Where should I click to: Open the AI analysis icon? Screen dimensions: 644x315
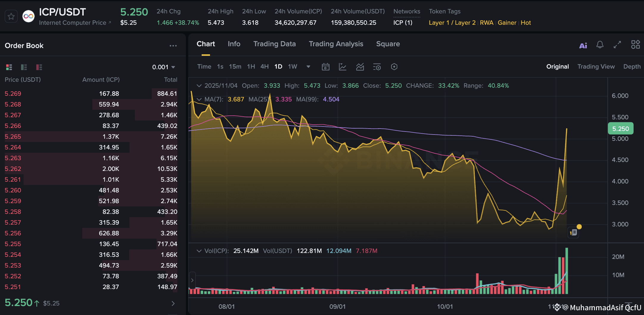coord(583,45)
